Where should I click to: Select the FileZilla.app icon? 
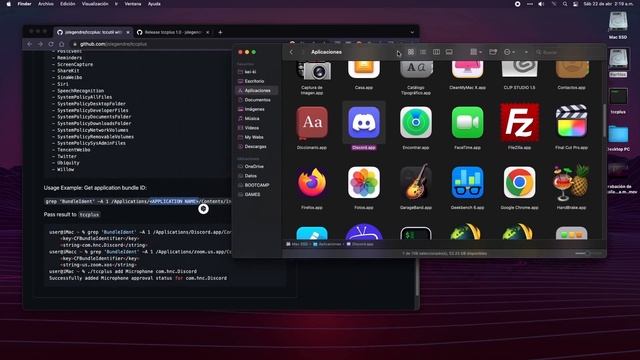tap(519, 122)
